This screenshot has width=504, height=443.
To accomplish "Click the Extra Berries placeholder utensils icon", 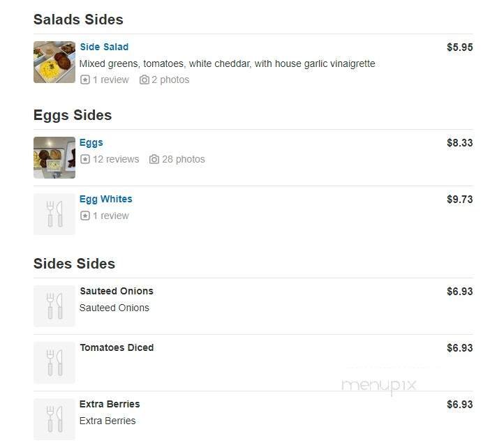I will [54, 419].
